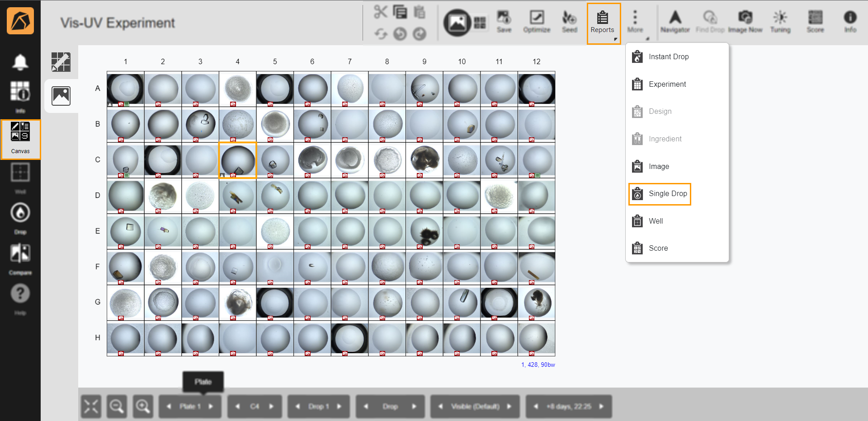Zoom in using the magnifier plus button
Image resolution: width=868 pixels, height=421 pixels.
(143, 406)
